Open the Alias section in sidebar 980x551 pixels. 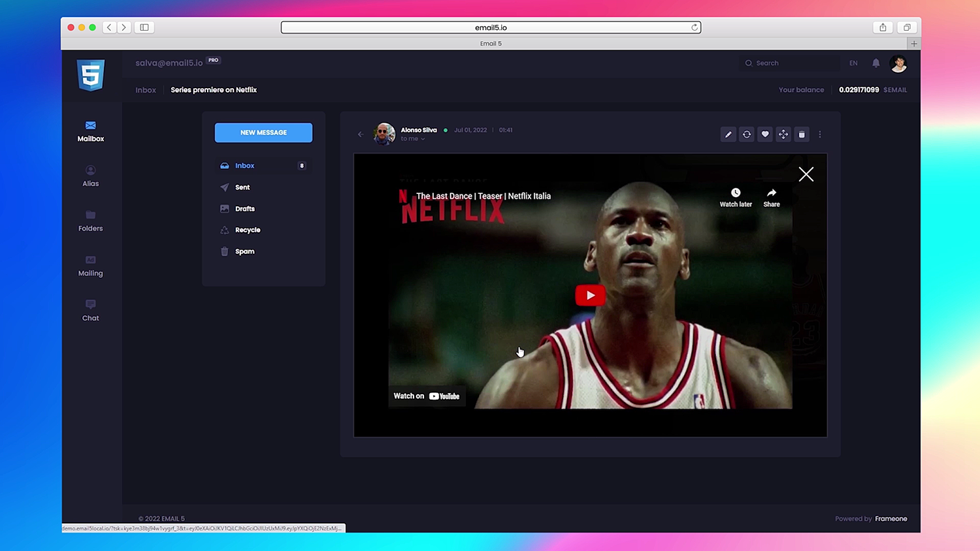click(x=91, y=176)
